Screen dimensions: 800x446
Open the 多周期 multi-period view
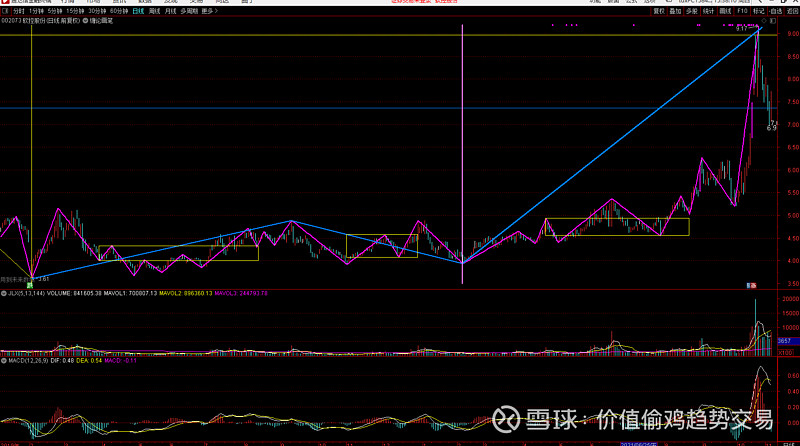(x=189, y=11)
